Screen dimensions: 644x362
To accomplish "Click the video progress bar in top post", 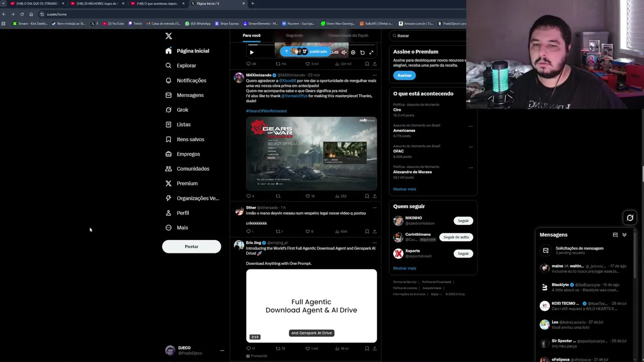I will click(x=311, y=45).
